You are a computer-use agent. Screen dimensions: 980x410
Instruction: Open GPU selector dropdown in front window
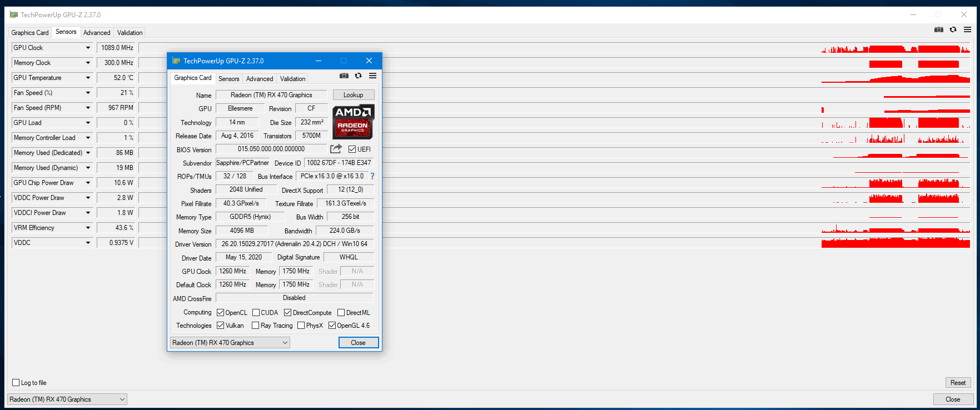(230, 343)
